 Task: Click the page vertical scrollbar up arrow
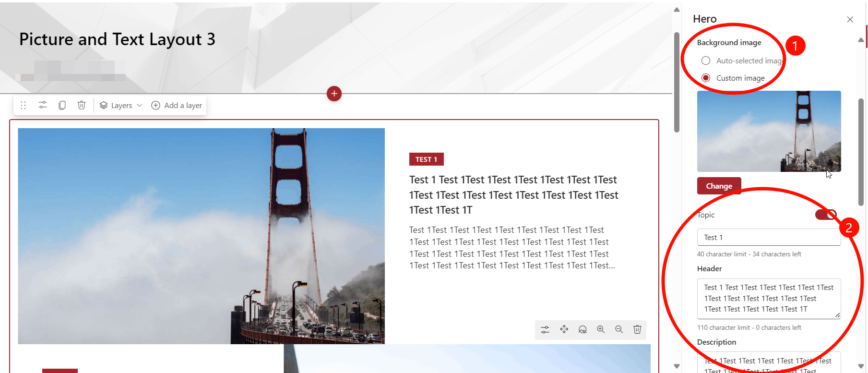[677, 10]
